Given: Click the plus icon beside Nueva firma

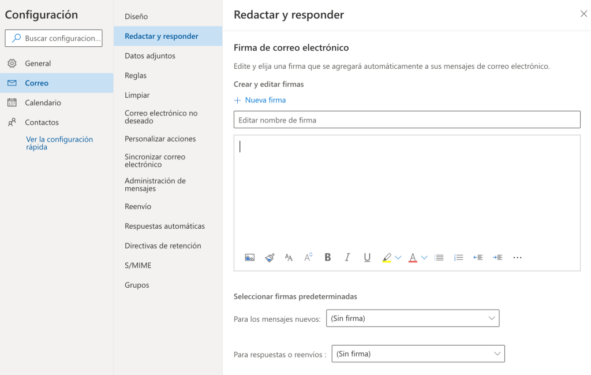Looking at the screenshot, I should pos(237,100).
